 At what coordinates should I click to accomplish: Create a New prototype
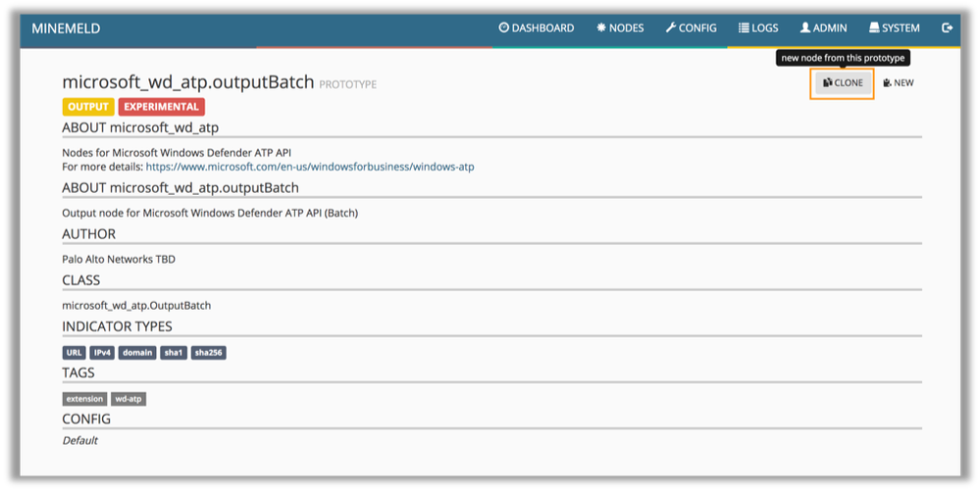coord(899,83)
